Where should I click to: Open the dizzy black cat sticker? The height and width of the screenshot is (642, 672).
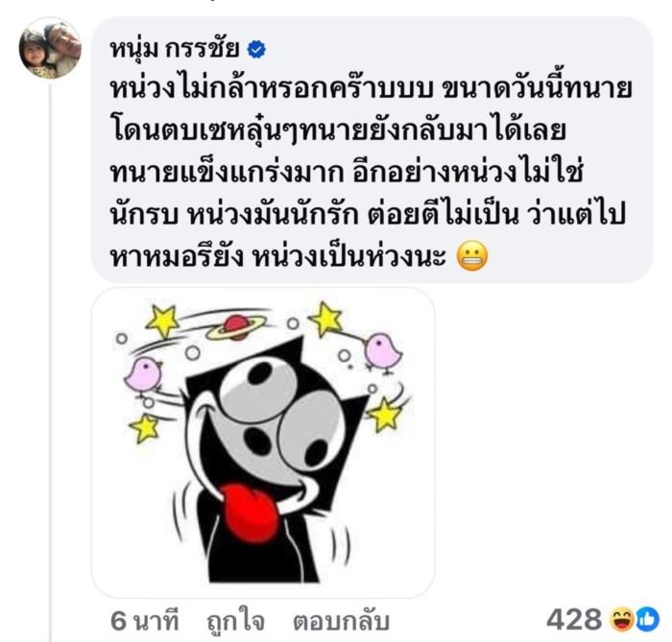point(263,442)
